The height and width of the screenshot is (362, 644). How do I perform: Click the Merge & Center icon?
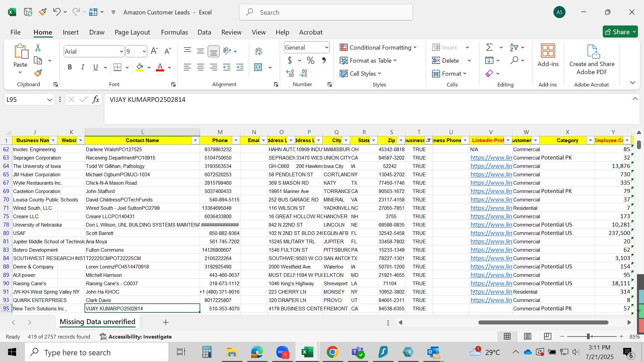(x=258, y=67)
